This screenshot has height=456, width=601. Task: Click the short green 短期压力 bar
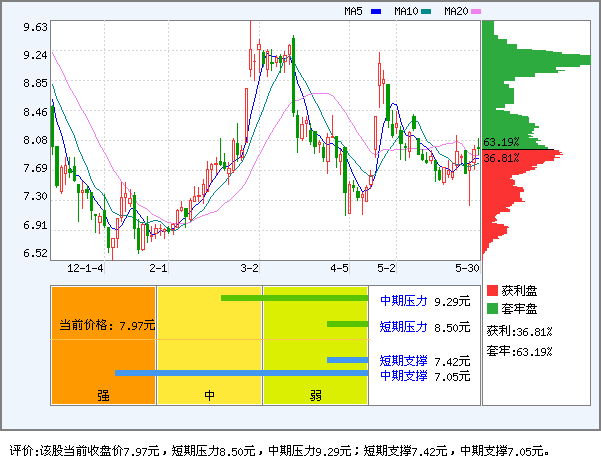(x=347, y=324)
